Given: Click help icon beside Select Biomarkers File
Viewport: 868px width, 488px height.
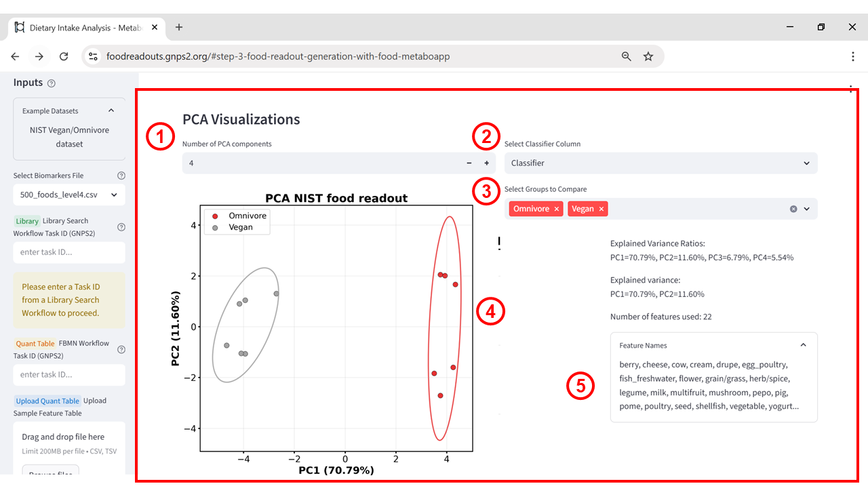Looking at the screenshot, I should [121, 176].
